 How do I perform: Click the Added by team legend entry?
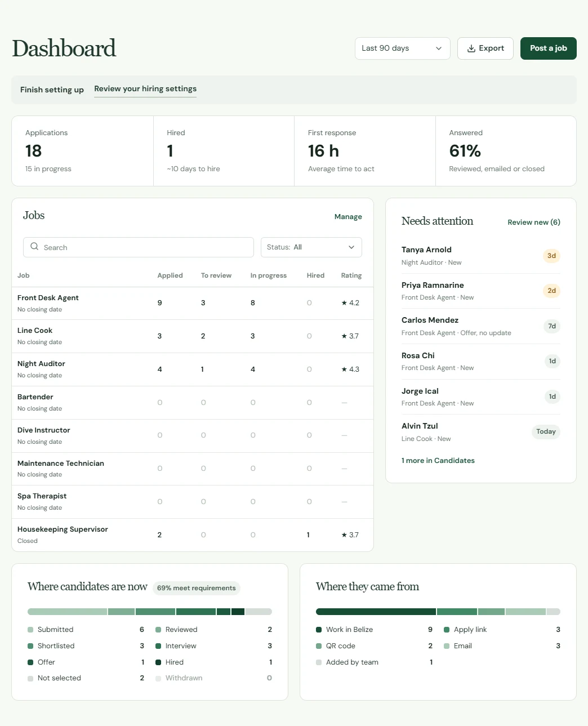[x=375, y=662]
